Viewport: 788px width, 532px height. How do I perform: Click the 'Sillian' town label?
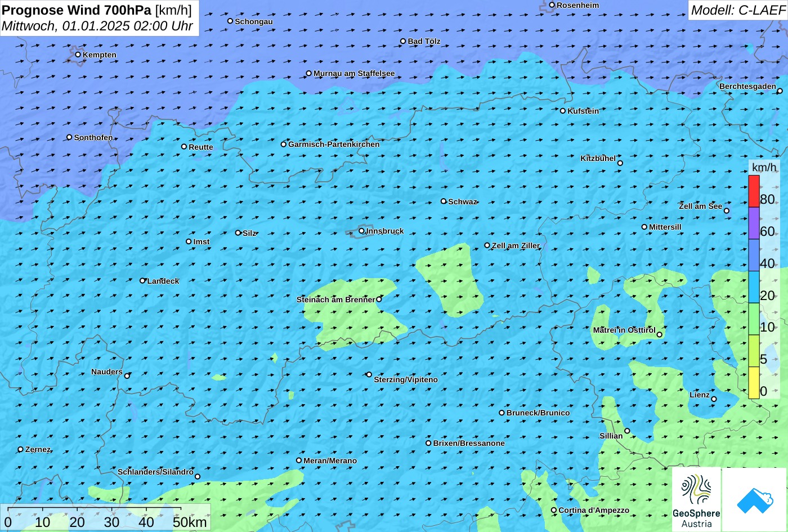coord(611,436)
